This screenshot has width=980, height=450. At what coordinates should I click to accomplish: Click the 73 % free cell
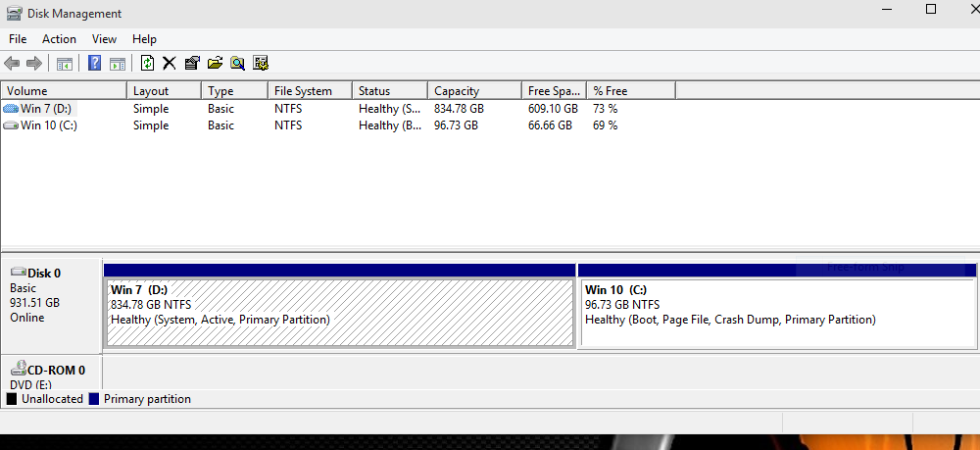coord(606,109)
